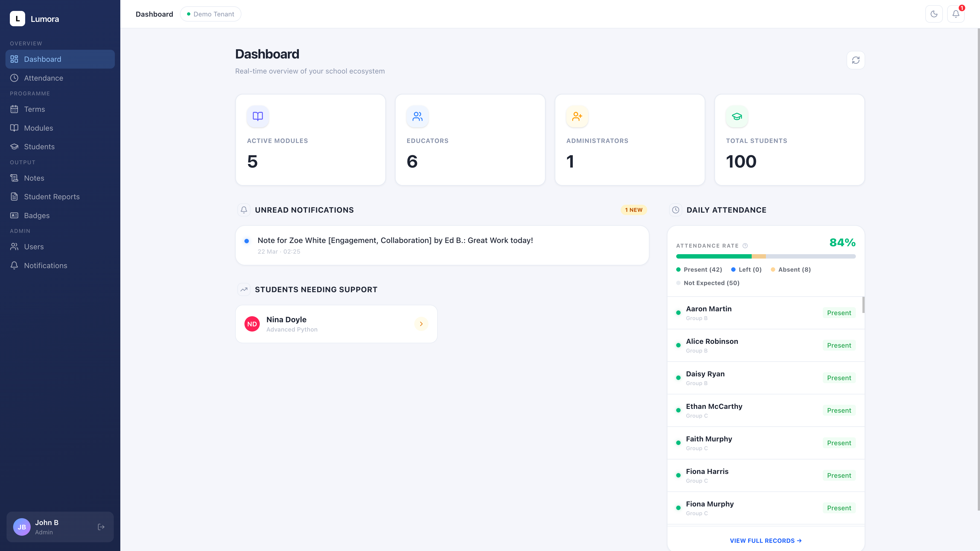This screenshot has width=980, height=551.
Task: Refresh the dashboard using the refresh icon
Action: pos(856,60)
